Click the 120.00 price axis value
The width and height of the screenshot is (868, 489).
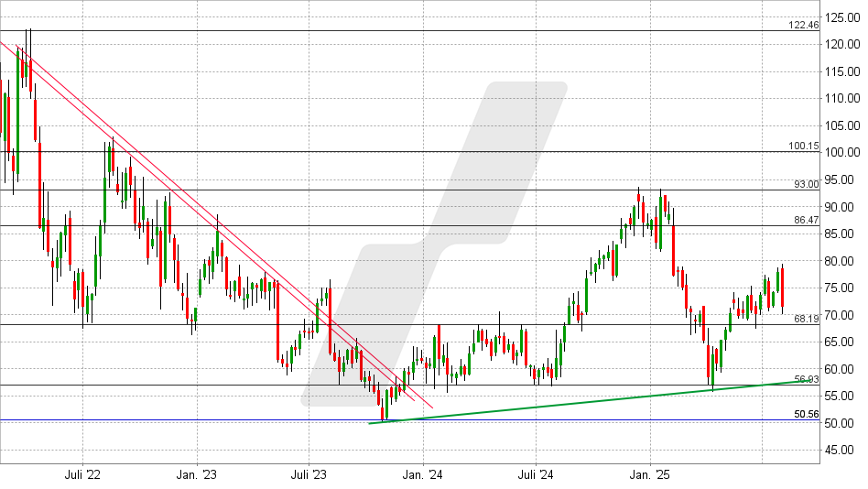pyautogui.click(x=842, y=45)
